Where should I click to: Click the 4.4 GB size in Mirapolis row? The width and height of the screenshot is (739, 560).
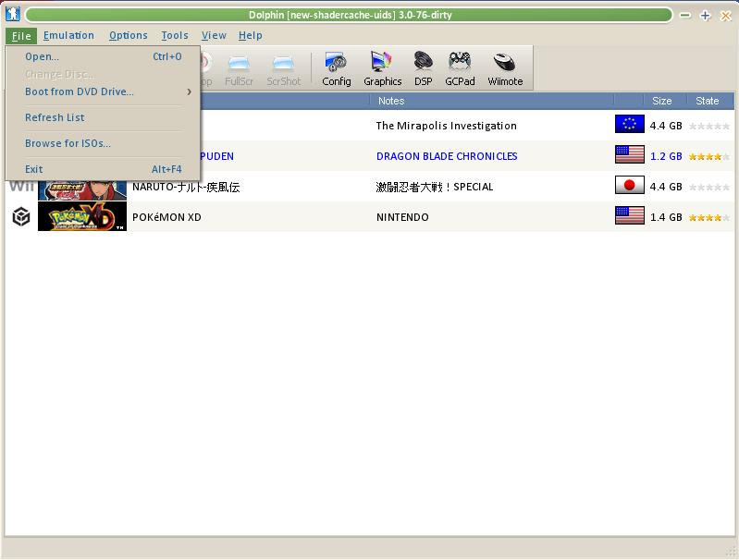(666, 126)
